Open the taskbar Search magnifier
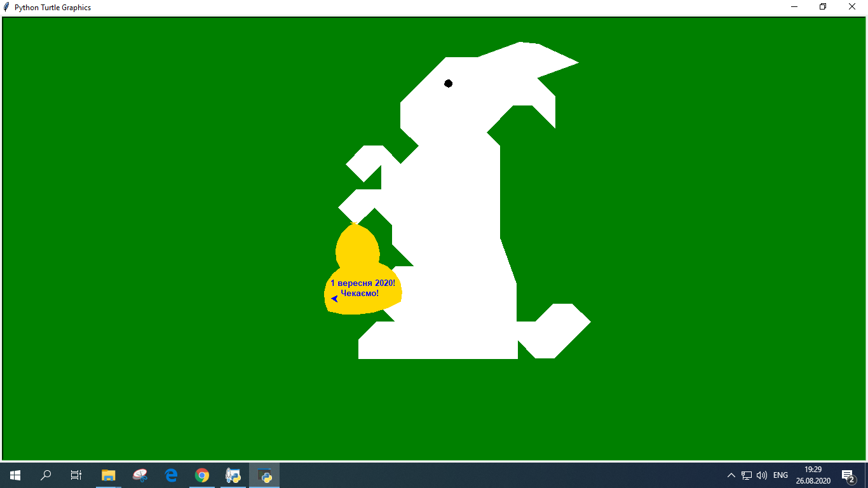 46,475
